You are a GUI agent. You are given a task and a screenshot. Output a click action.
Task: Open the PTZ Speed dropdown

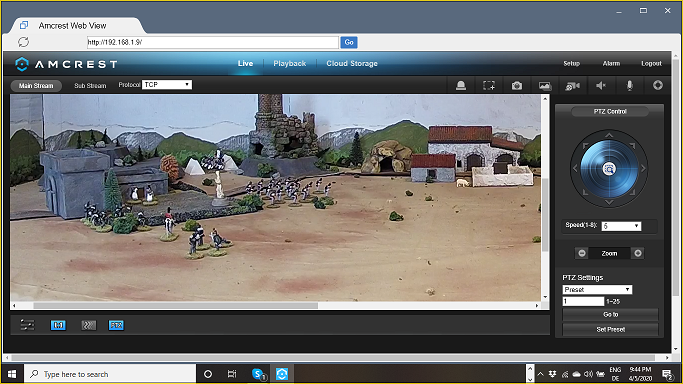click(621, 226)
